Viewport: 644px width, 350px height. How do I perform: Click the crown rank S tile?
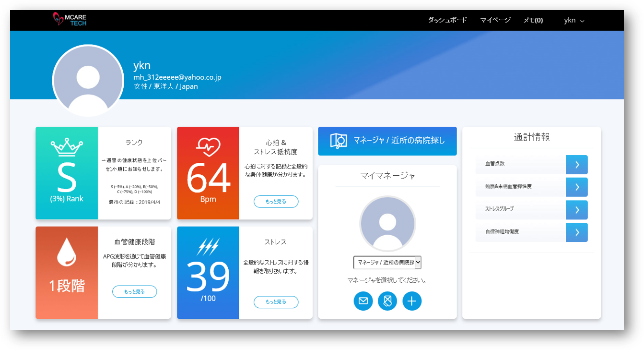(x=67, y=173)
